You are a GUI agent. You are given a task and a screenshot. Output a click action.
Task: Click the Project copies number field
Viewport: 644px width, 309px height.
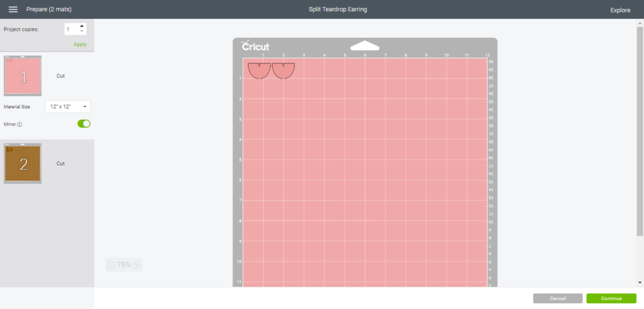coord(70,30)
